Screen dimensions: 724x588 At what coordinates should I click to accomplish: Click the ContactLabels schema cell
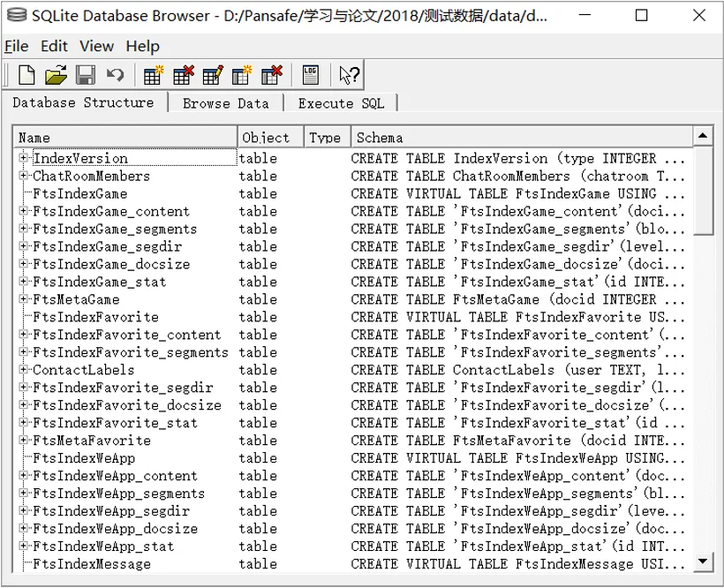tap(517, 370)
